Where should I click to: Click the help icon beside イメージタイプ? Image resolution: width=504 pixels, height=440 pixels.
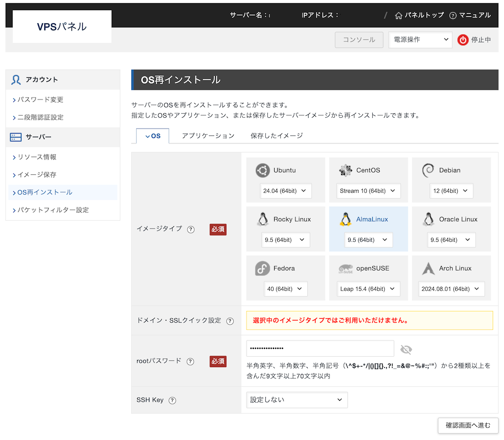(x=191, y=229)
